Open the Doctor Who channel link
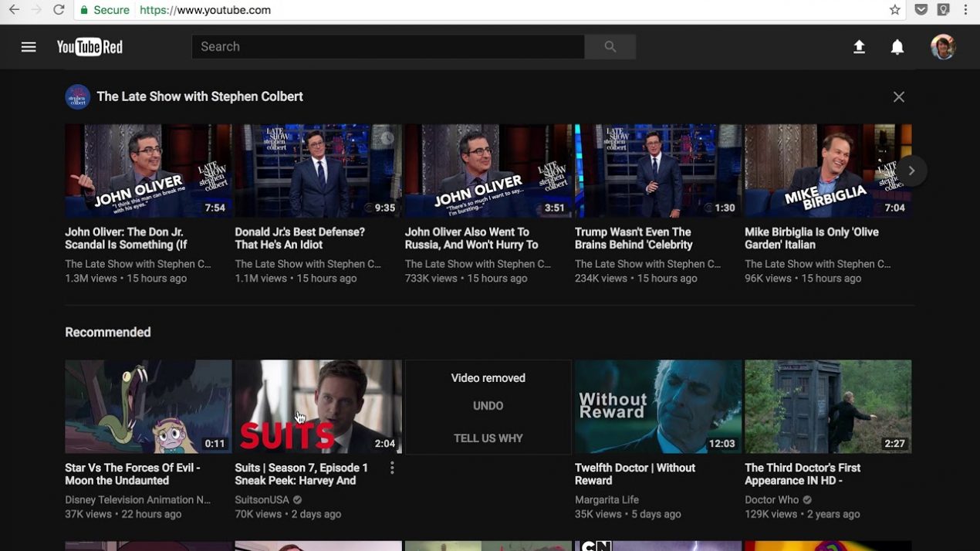Viewport: 980px width, 551px height. point(772,500)
